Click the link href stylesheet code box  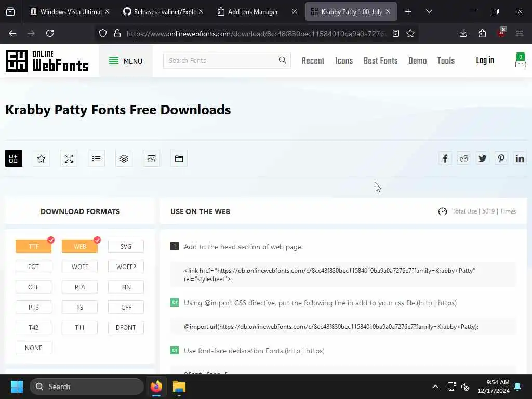pyautogui.click(x=343, y=274)
